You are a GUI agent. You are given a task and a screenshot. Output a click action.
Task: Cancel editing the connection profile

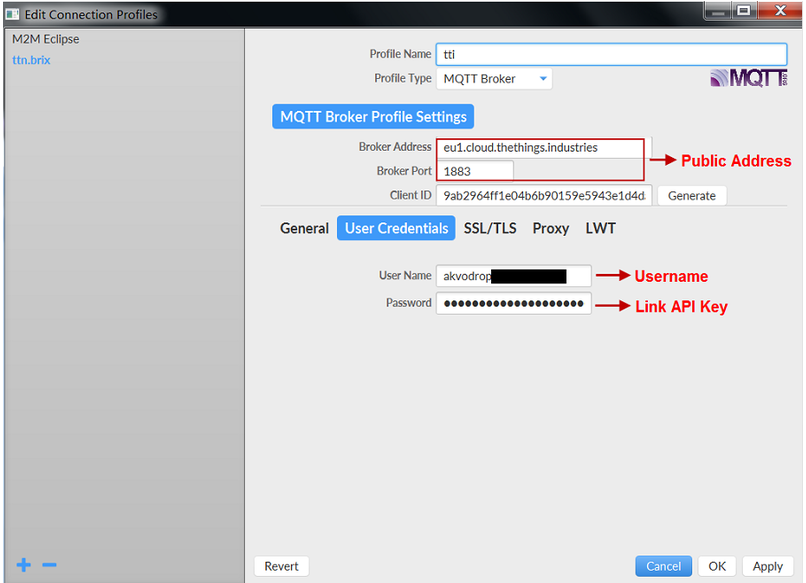tap(663, 566)
